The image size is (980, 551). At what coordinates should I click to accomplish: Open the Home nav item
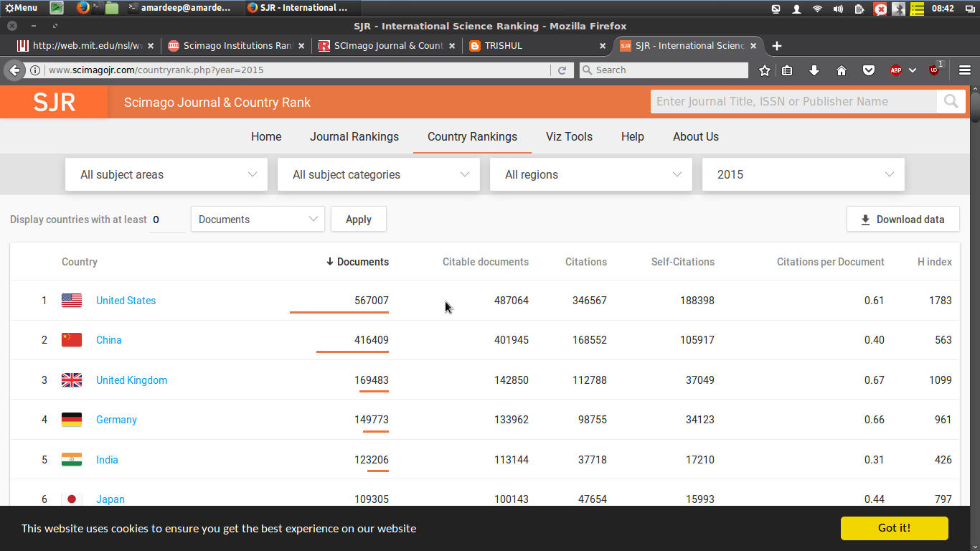266,136
